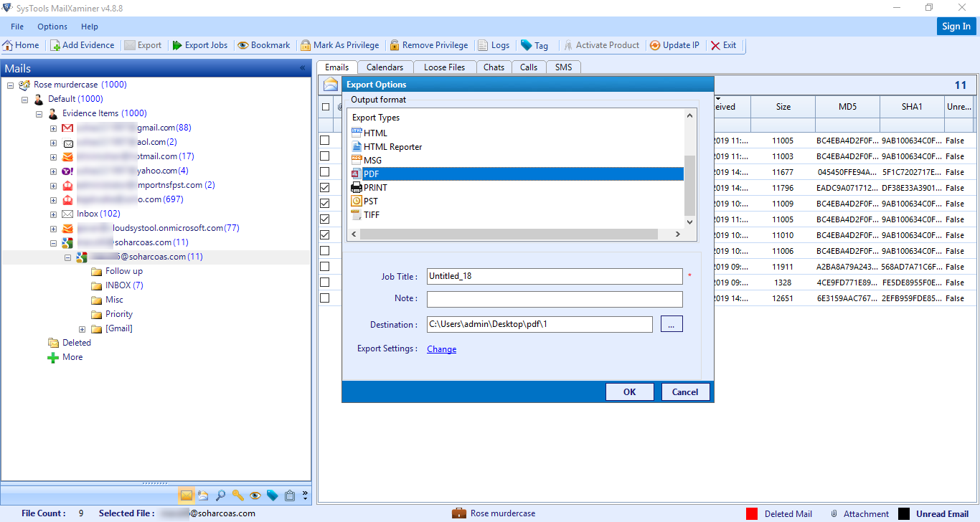Click the eye icon in bottom strip
The image size is (980, 522).
coord(255,495)
